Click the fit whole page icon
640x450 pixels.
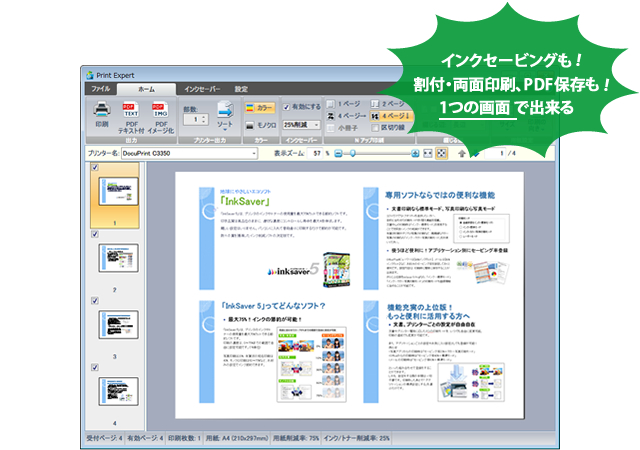(x=441, y=154)
